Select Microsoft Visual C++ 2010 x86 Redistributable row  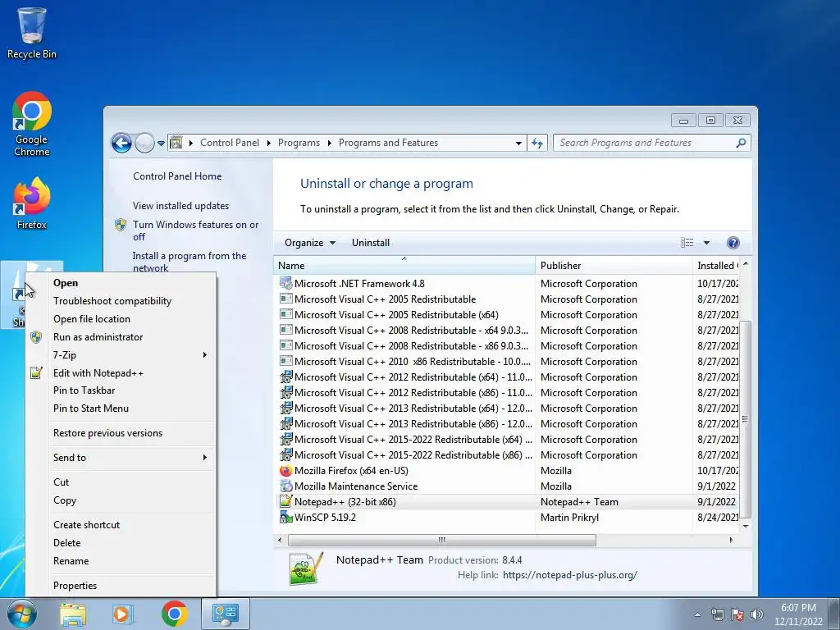(507, 362)
